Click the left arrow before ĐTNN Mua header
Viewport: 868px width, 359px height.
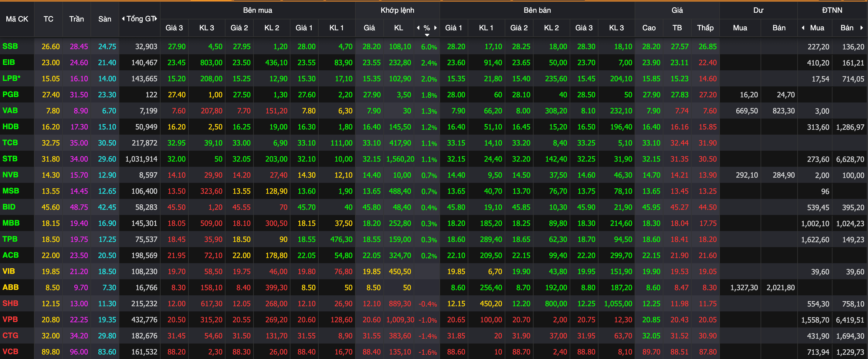pyautogui.click(x=803, y=28)
